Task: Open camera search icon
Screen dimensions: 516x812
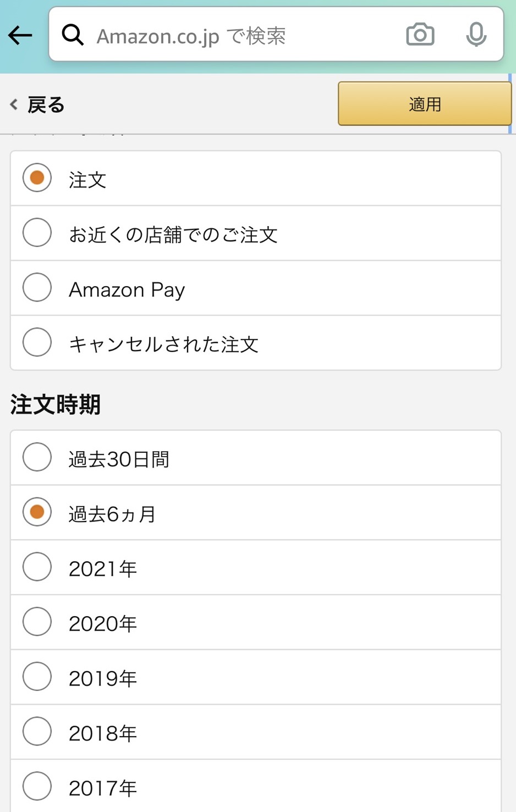Action: 420,35
